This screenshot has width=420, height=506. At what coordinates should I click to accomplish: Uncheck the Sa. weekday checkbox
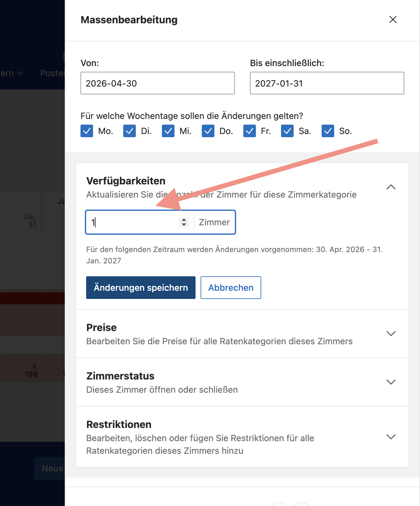point(287,131)
